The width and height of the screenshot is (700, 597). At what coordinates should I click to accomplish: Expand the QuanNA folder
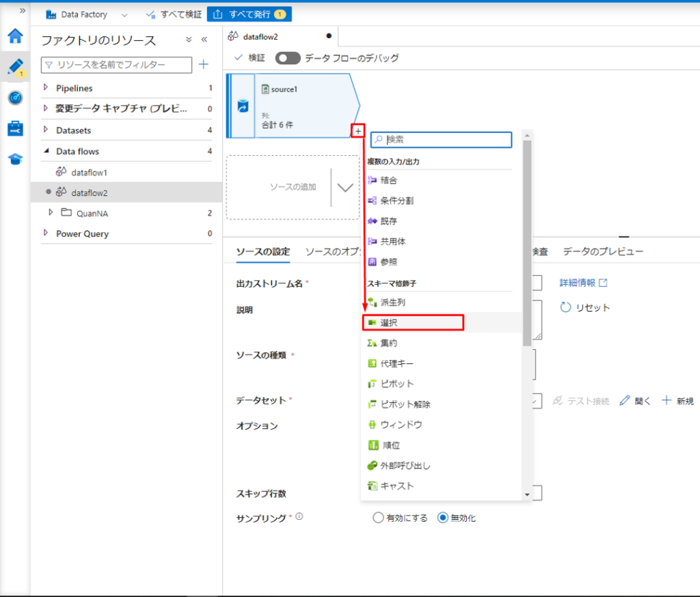pyautogui.click(x=51, y=213)
